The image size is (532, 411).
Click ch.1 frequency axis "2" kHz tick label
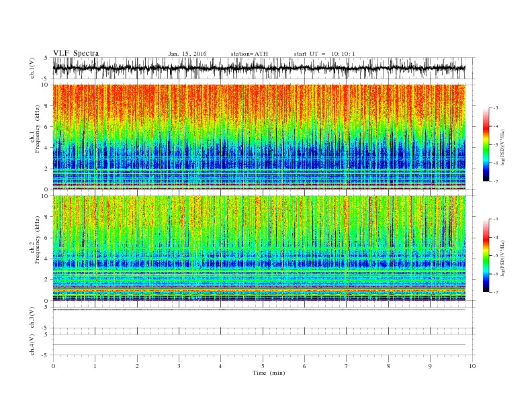[47, 169]
